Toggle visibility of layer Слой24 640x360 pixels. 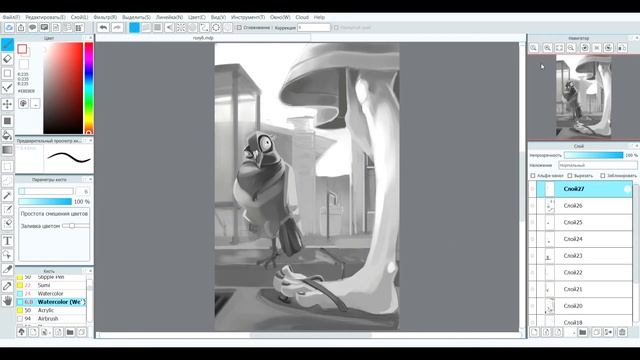click(532, 239)
